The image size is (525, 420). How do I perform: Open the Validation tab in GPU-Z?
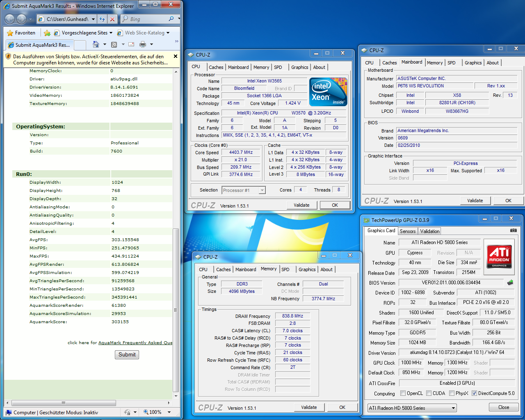click(430, 231)
